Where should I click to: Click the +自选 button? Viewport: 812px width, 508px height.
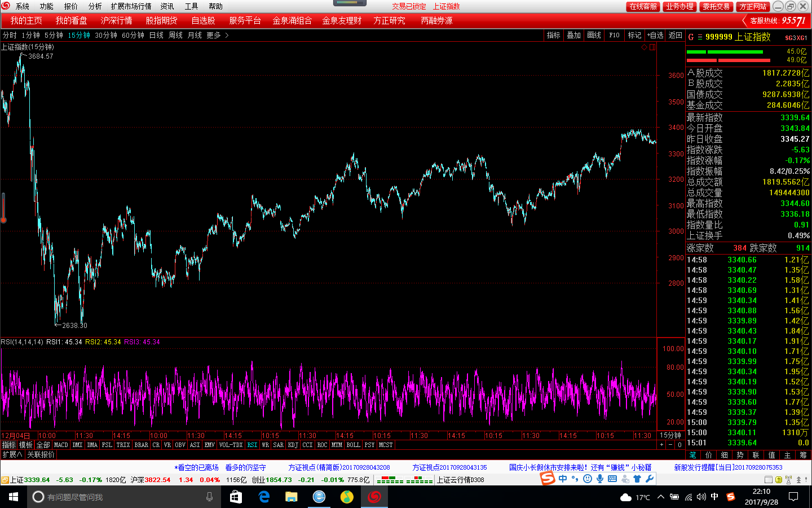click(x=655, y=35)
